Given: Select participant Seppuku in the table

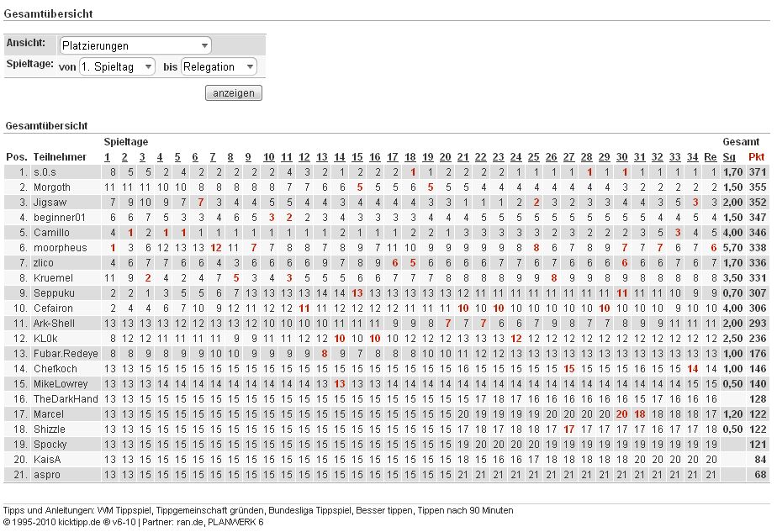Looking at the screenshot, I should click(54, 293).
